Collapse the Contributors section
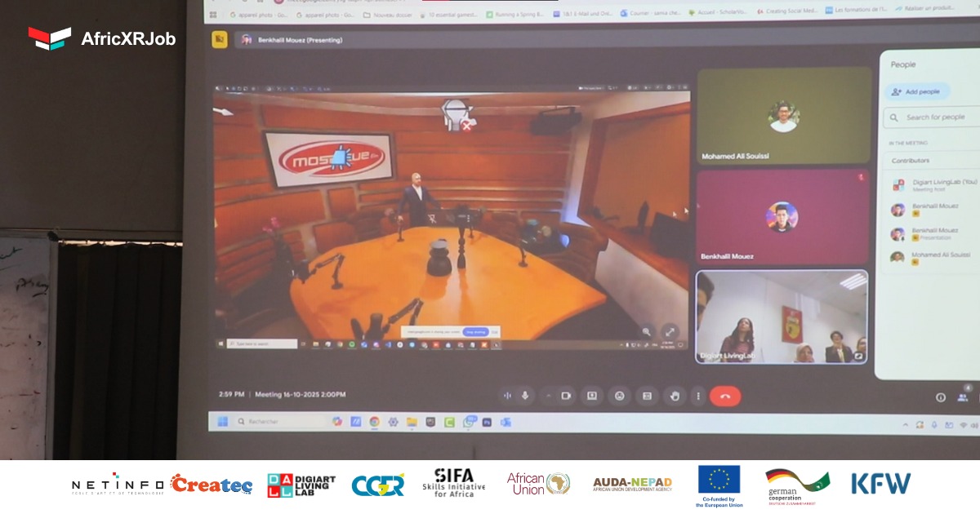Screen dimensions: 980x514 coord(933,161)
